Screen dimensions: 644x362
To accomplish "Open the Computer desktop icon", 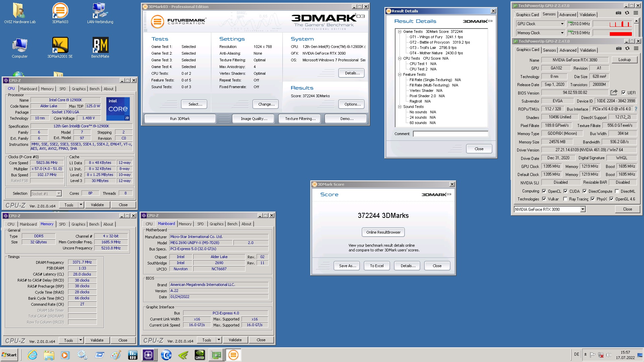I will click(20, 48).
